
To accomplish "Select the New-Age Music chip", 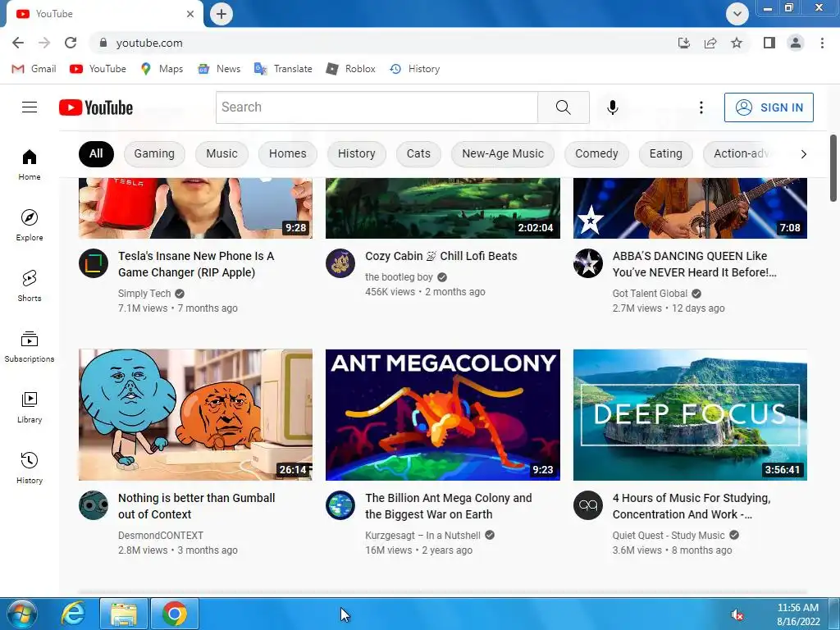I will pos(503,153).
